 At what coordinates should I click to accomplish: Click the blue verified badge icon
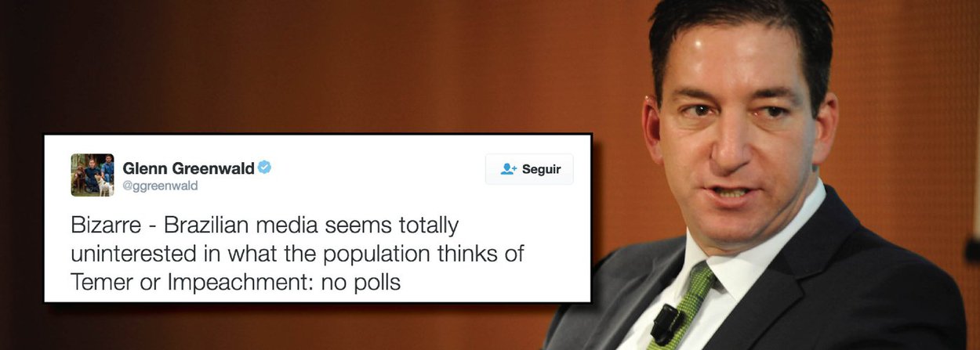[264, 167]
